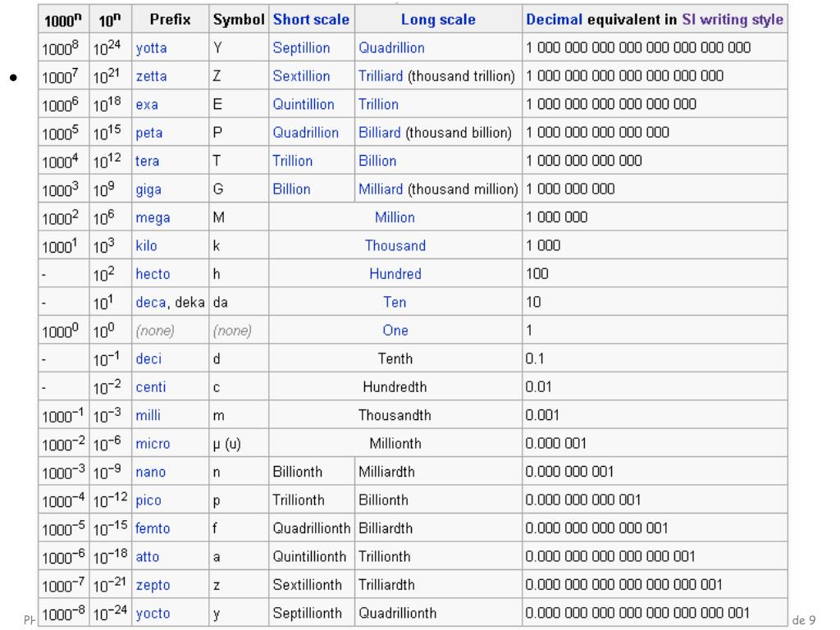
Task: Open the 'mega' prefix link
Action: 153,218
